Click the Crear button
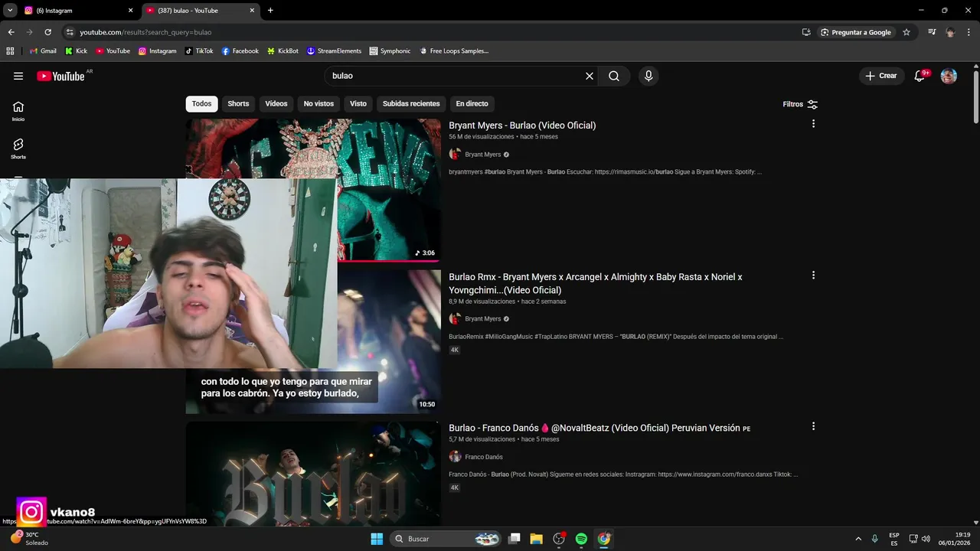980x551 pixels. point(881,76)
